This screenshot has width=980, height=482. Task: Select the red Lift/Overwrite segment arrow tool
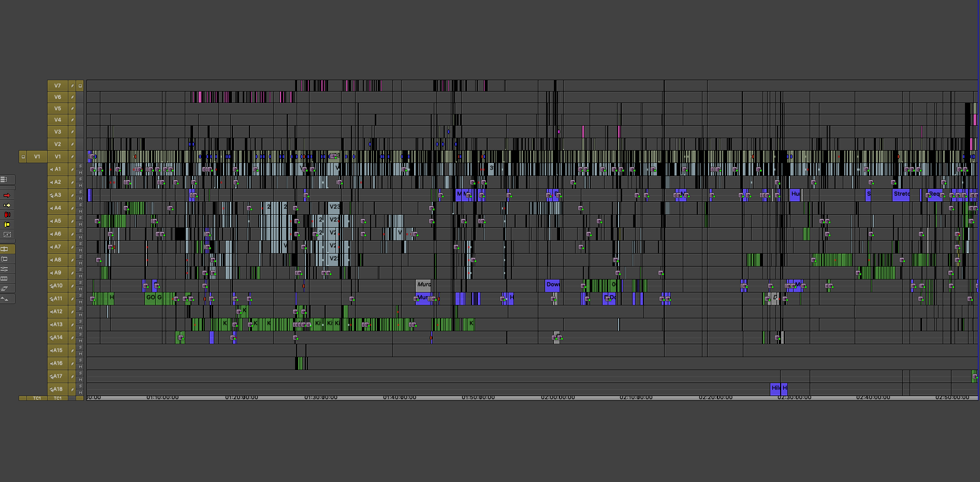pos(7,196)
